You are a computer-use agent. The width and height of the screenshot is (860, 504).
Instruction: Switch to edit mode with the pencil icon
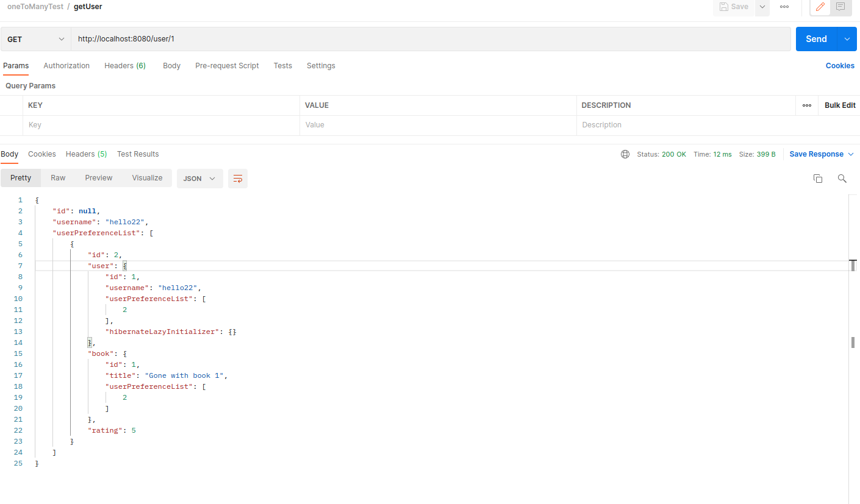click(820, 7)
